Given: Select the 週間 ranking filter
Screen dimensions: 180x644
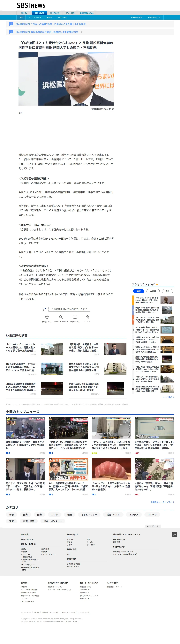Looking at the screenshot, I should (x=167, y=291).
